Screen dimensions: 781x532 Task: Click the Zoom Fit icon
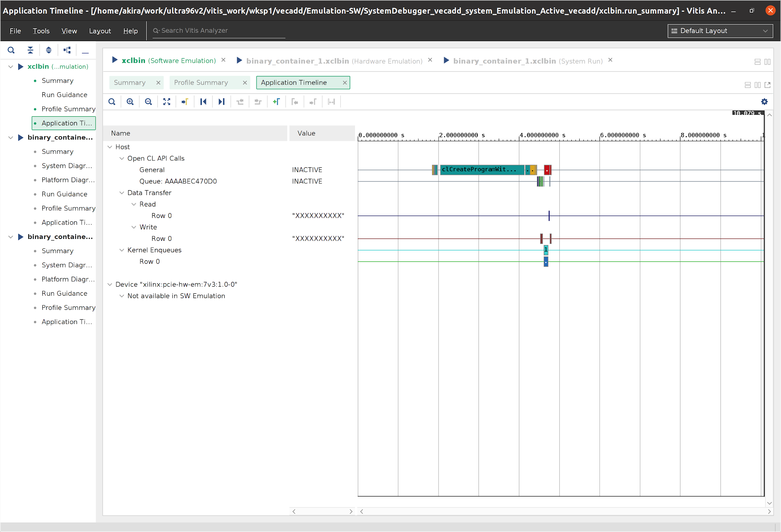pyautogui.click(x=167, y=102)
